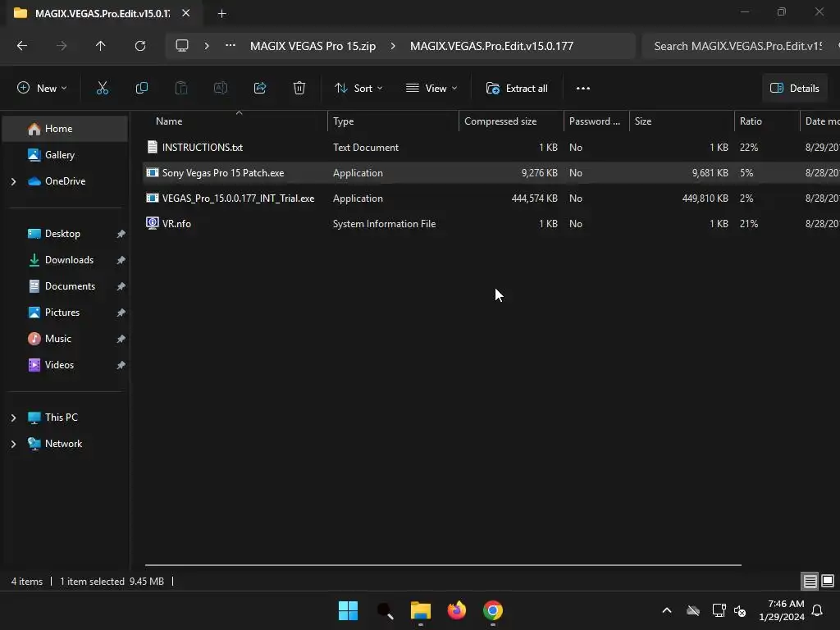
Task: Click the Share icon in toolbar
Action: (260, 89)
